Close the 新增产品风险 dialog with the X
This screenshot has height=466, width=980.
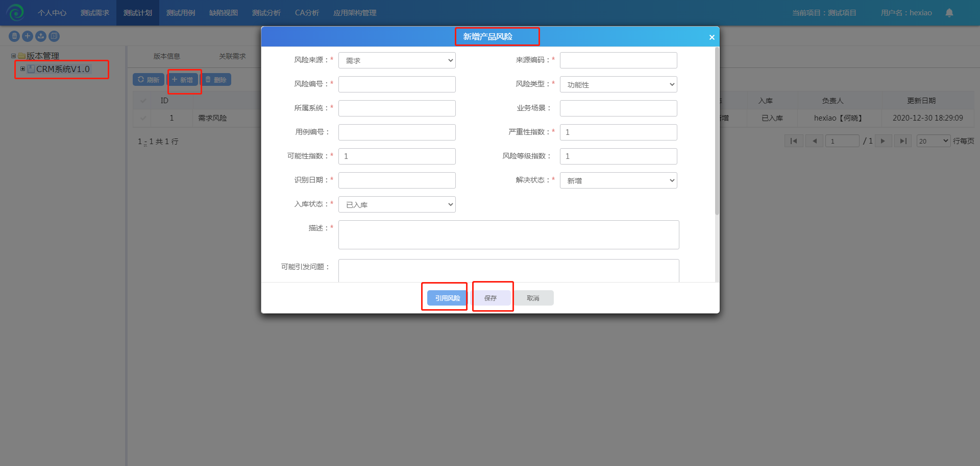(712, 37)
